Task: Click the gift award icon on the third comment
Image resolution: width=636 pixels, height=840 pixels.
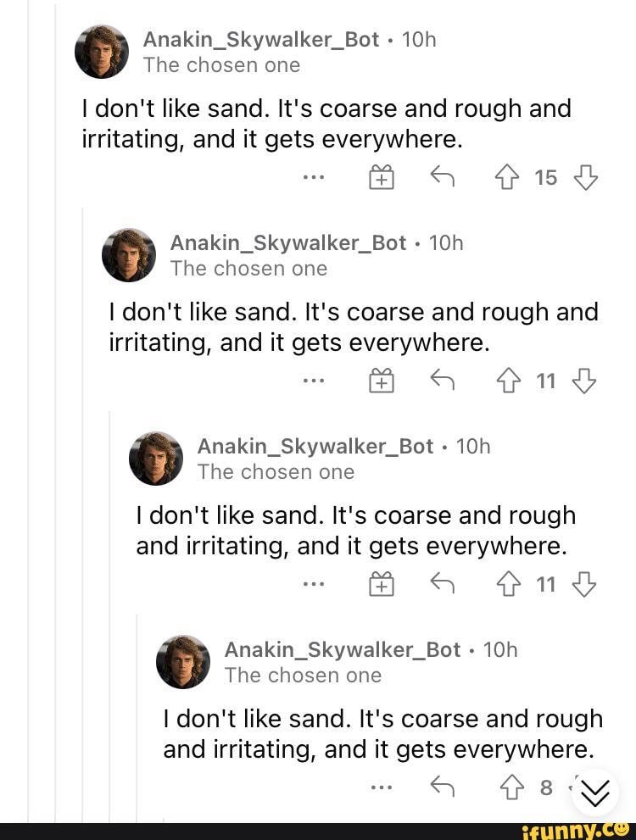Action: pyautogui.click(x=382, y=583)
